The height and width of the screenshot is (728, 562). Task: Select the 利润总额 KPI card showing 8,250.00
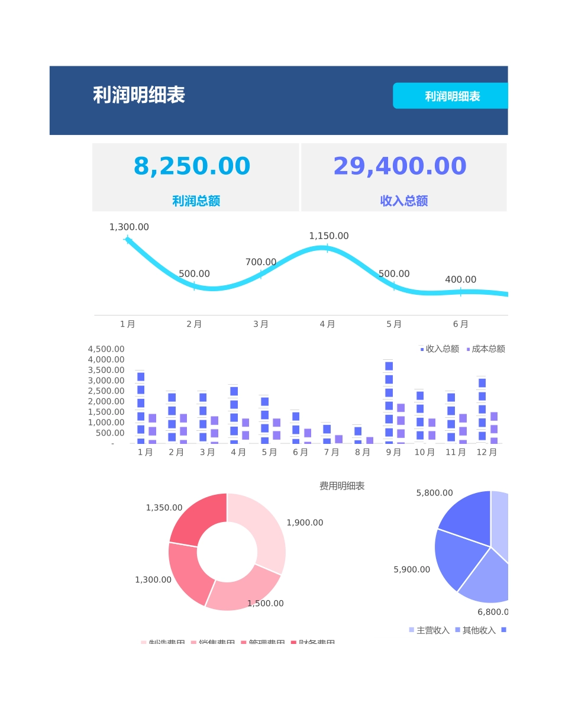[x=193, y=176]
